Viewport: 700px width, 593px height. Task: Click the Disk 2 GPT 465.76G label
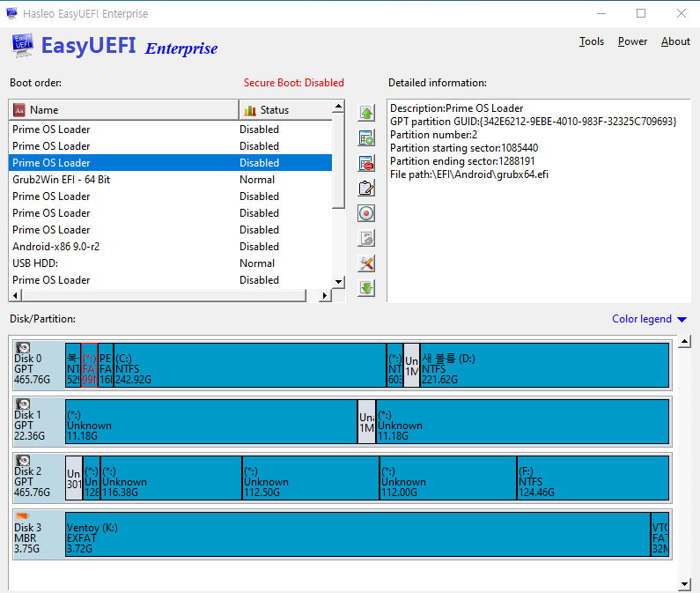coord(33,482)
